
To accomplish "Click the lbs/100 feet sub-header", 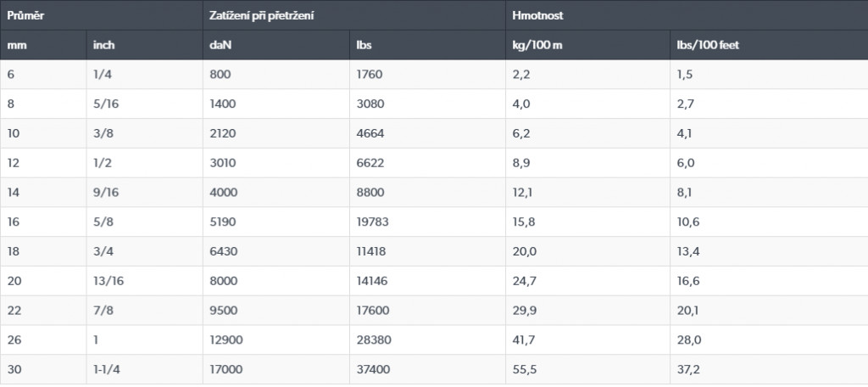I will tap(708, 45).
